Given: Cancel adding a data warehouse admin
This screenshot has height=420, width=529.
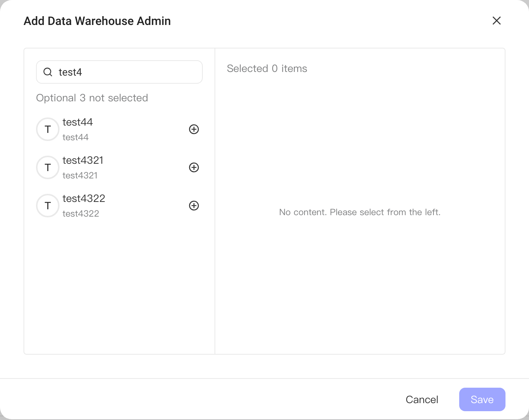Looking at the screenshot, I should (x=422, y=399).
